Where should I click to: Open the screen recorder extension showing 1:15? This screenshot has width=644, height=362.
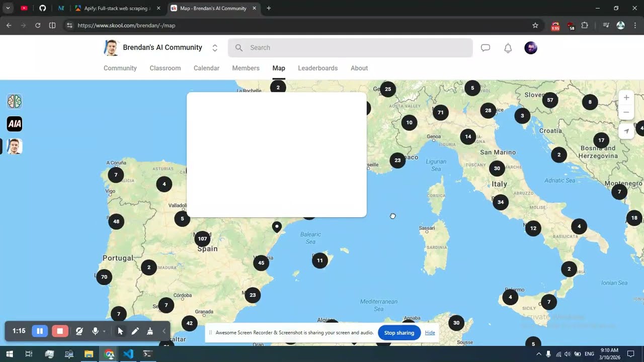[555, 26]
